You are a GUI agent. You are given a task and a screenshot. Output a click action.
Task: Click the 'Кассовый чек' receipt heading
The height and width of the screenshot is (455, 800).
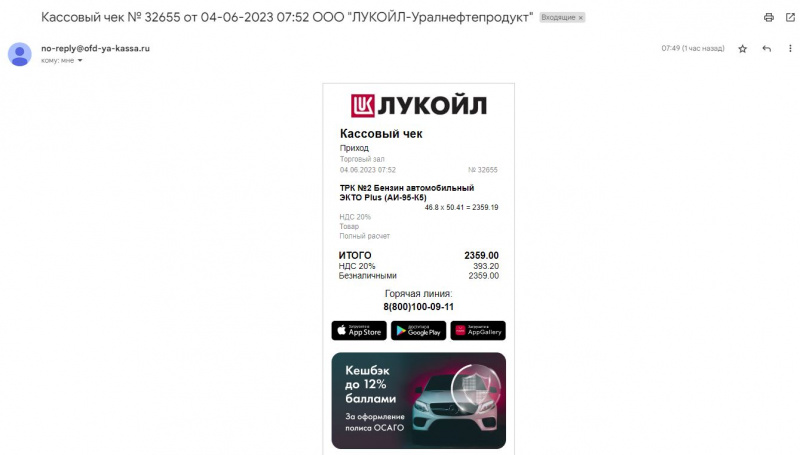pyautogui.click(x=381, y=134)
